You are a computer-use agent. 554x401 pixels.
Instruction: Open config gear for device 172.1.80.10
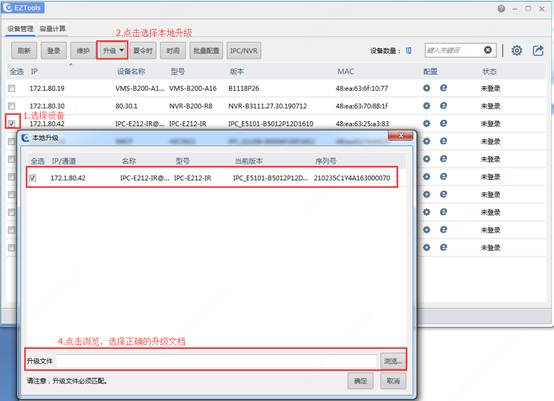coord(427,106)
